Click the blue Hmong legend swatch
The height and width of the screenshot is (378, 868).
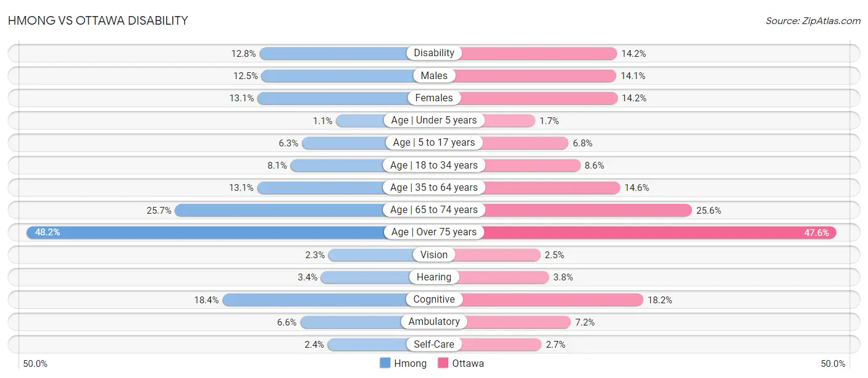(385, 363)
